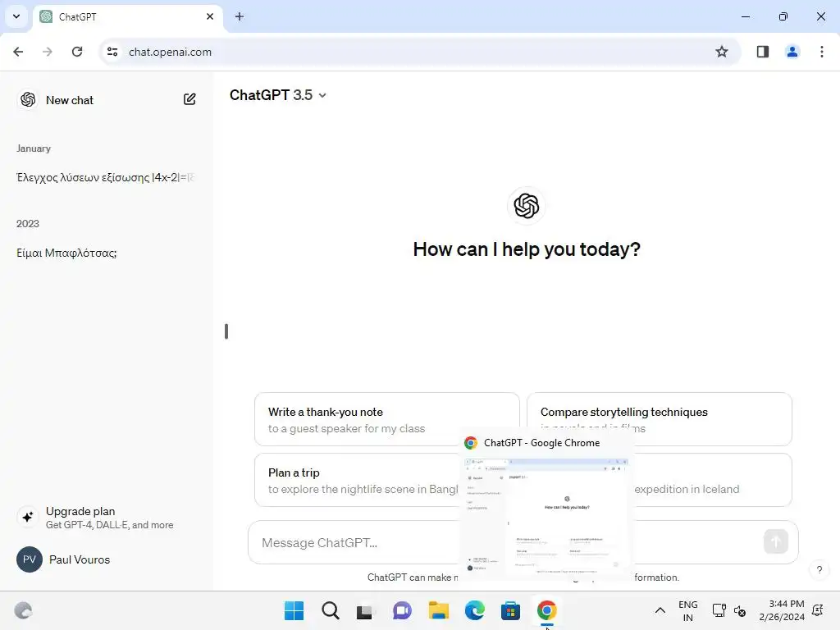
Task: Select the ChatGPT browser tab
Action: (127, 16)
